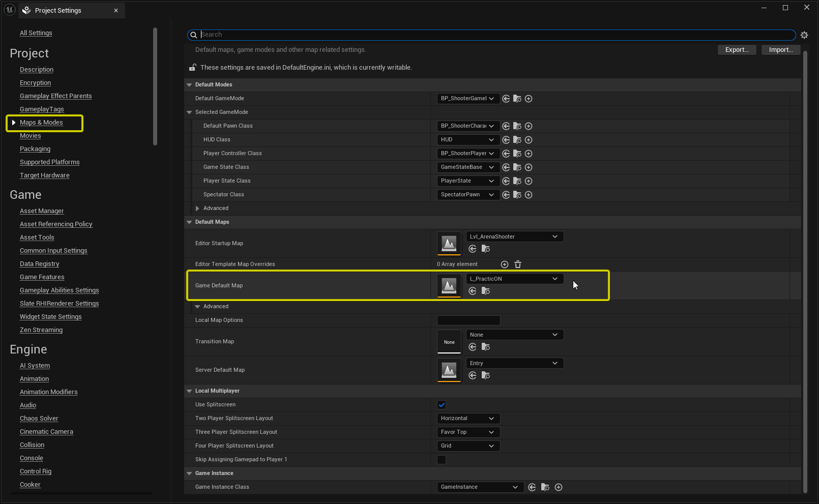This screenshot has width=819, height=504.
Task: Click the add new class icon for HUD Class
Action: tap(529, 140)
